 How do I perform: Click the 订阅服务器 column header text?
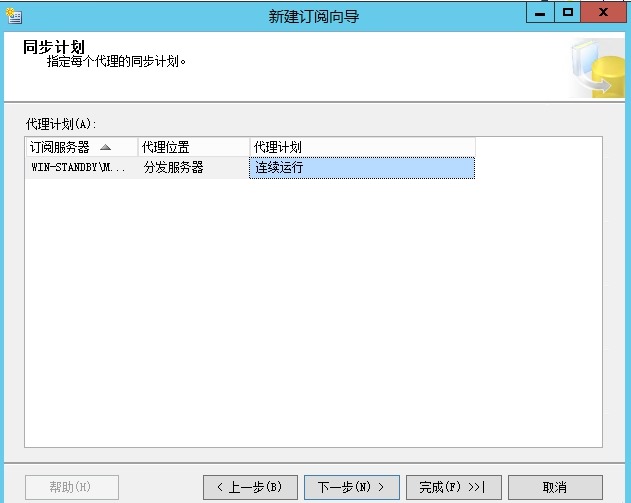point(60,147)
